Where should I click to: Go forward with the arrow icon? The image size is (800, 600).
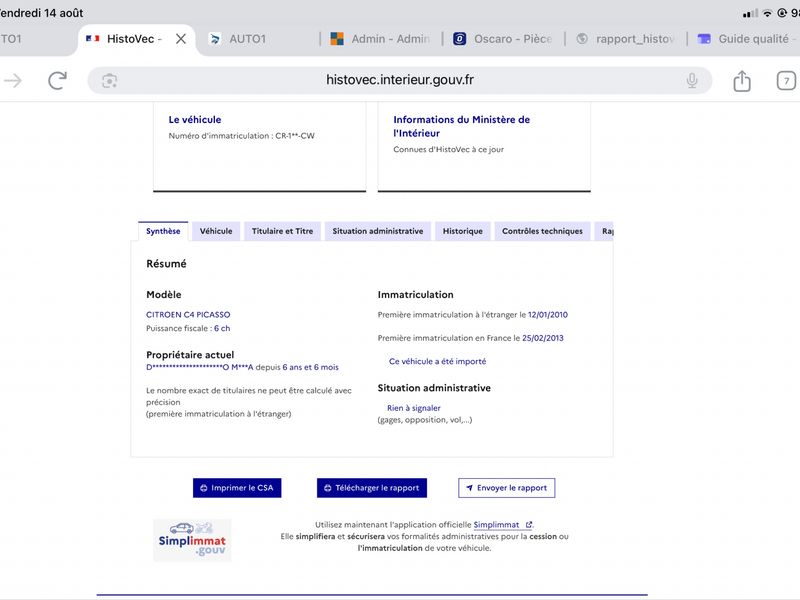pyautogui.click(x=13, y=80)
